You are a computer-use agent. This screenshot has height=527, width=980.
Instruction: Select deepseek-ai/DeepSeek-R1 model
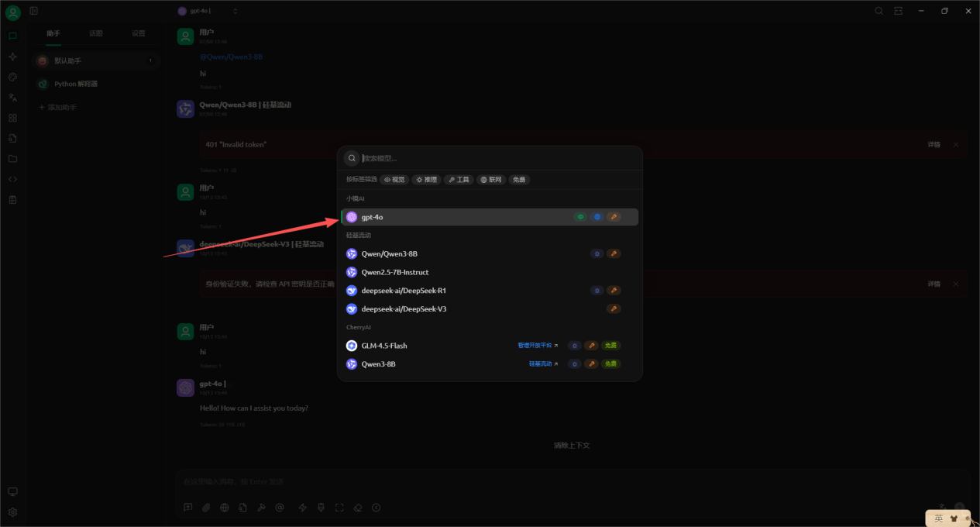pyautogui.click(x=490, y=291)
